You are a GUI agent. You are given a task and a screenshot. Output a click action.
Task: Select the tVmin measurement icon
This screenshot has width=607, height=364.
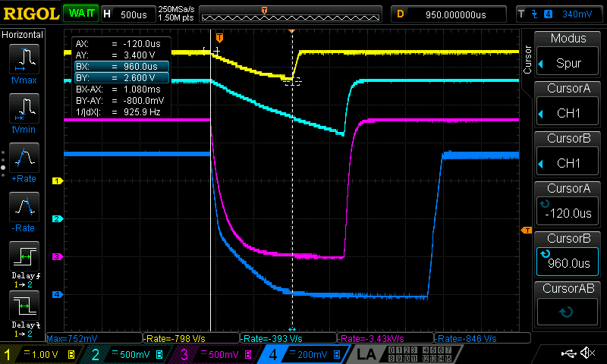pyautogui.click(x=24, y=108)
